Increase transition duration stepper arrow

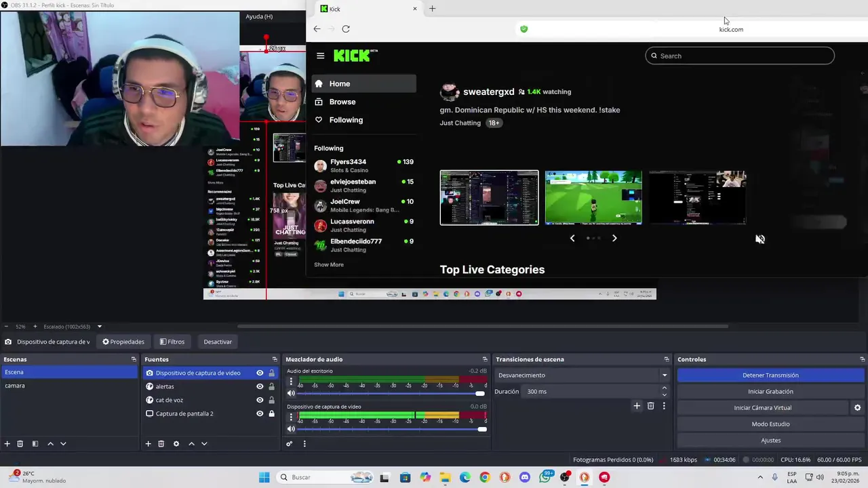[665, 388]
